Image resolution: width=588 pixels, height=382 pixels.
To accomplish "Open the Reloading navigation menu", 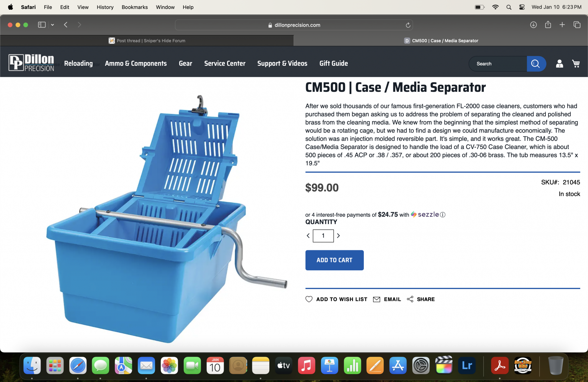I will coord(78,63).
